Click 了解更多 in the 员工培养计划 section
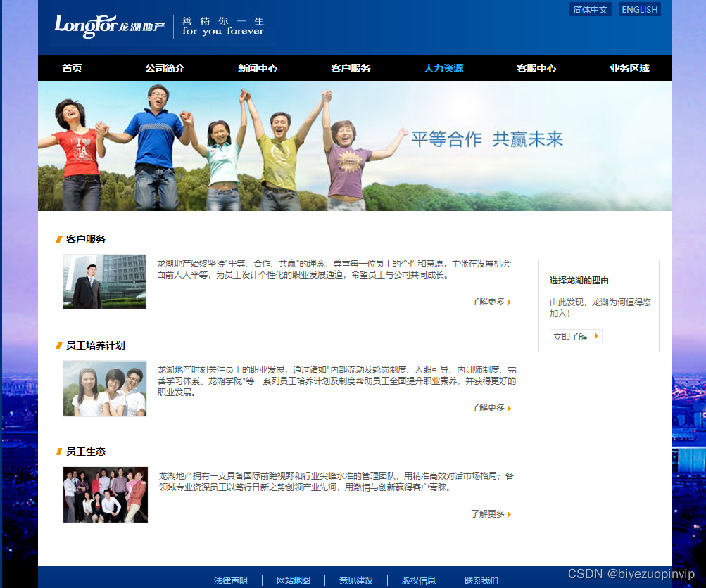Viewport: 706px width, 588px height. (491, 408)
